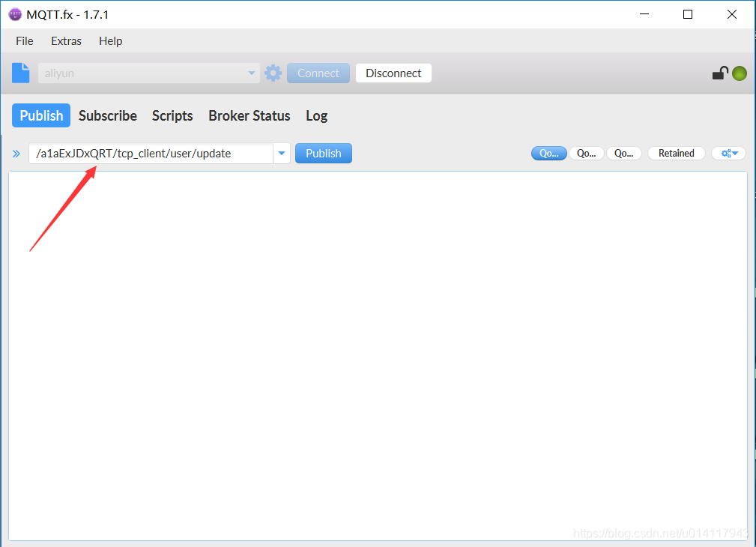Select the third QoS toggle button

point(624,154)
